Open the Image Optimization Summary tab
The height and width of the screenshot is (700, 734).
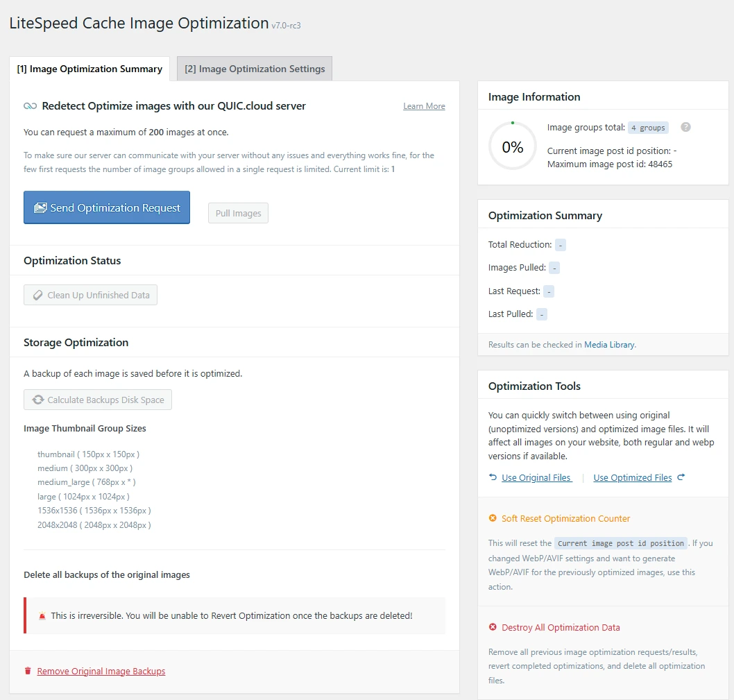point(89,69)
